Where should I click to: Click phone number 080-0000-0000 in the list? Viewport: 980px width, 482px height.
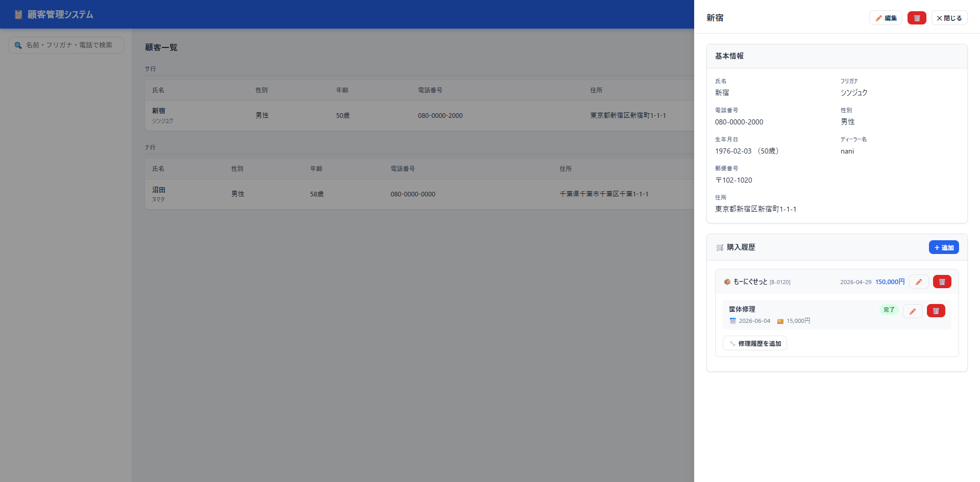tap(413, 194)
